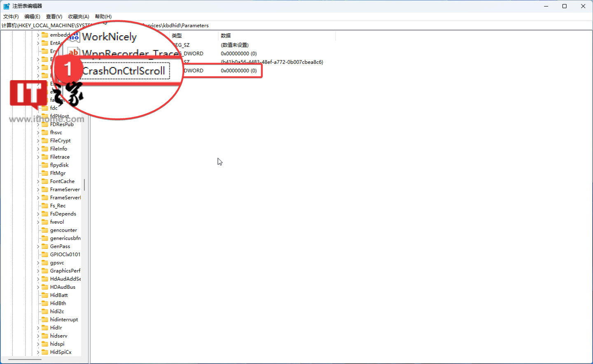The height and width of the screenshot is (364, 593).
Task: Select the fvevol tree entry label
Action: 57,222
